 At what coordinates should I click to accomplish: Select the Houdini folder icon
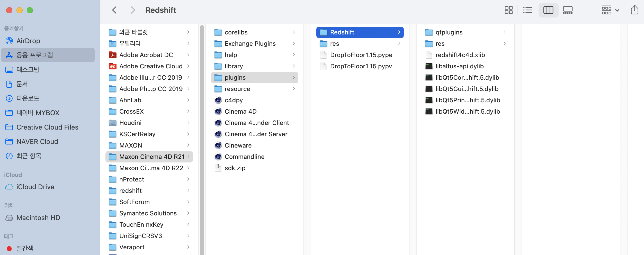(x=113, y=123)
